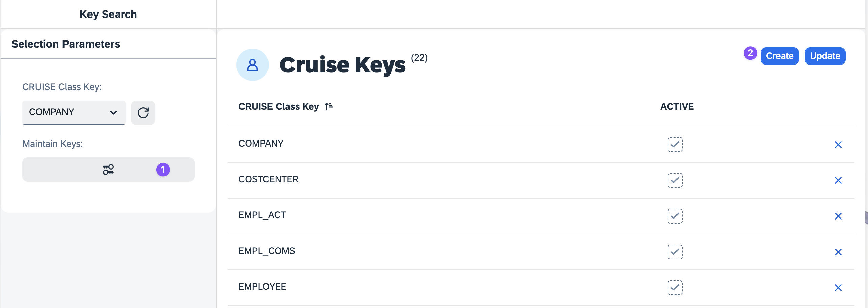The image size is (868, 308).
Task: Click the ACTIVE column header
Action: click(x=677, y=107)
